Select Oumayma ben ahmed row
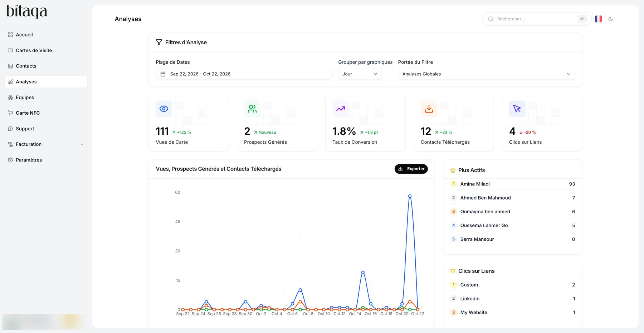Viewport: 644px width, 333px height. [512, 212]
